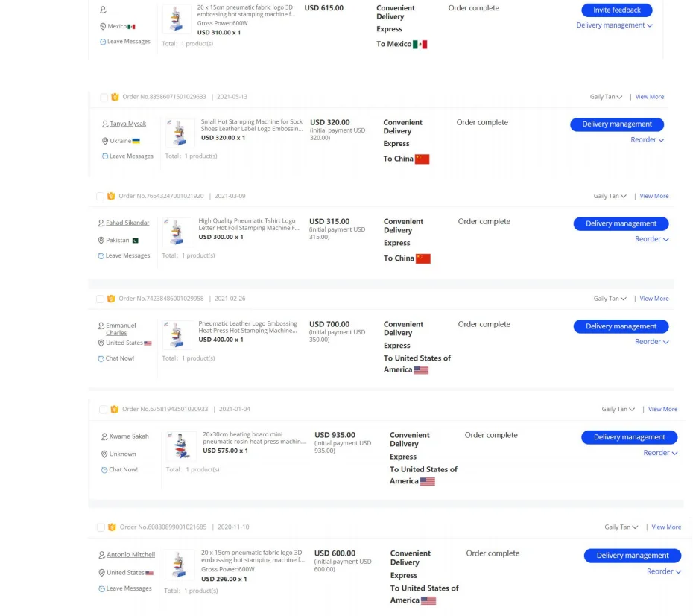Tick the checkbox for order 74238486001029958
This screenshot has height=616, width=693.
100,299
